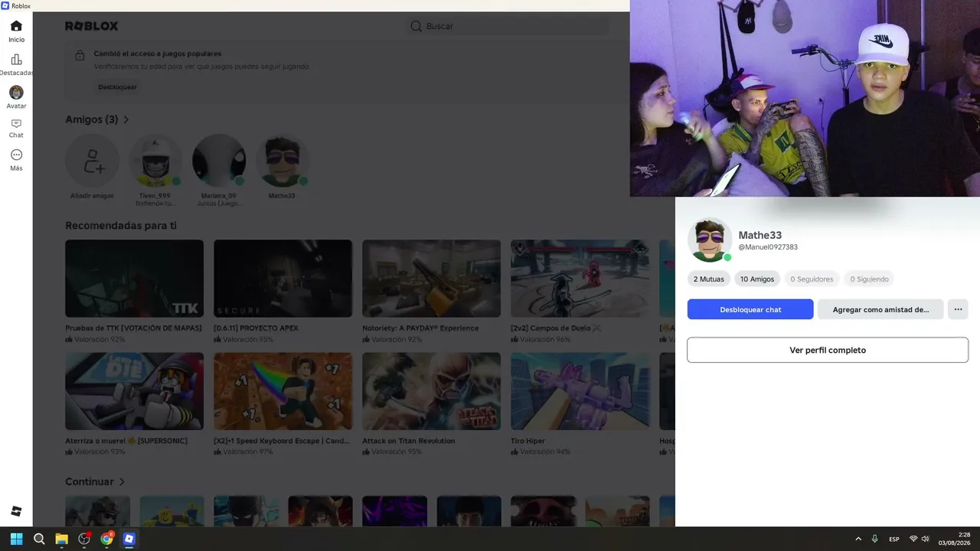Open Aterriza o muere! [SUPERSONIC] thumbnail

click(x=134, y=391)
